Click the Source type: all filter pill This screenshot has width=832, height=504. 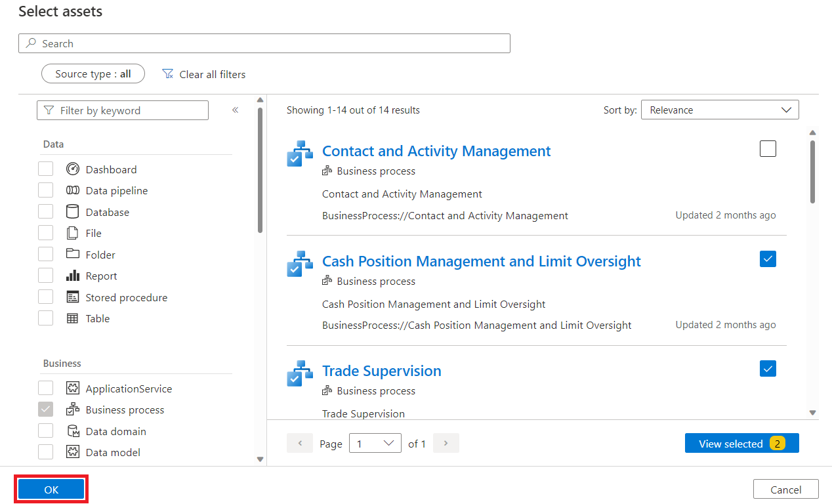click(93, 74)
